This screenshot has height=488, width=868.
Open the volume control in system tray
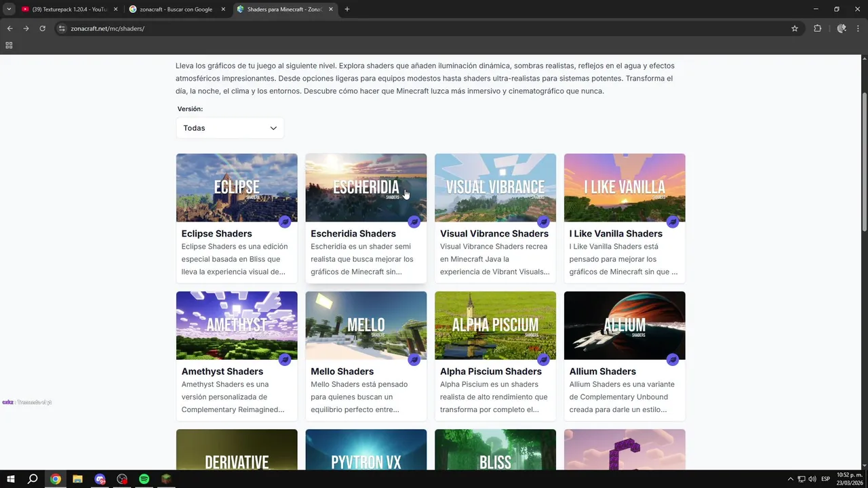click(x=812, y=479)
